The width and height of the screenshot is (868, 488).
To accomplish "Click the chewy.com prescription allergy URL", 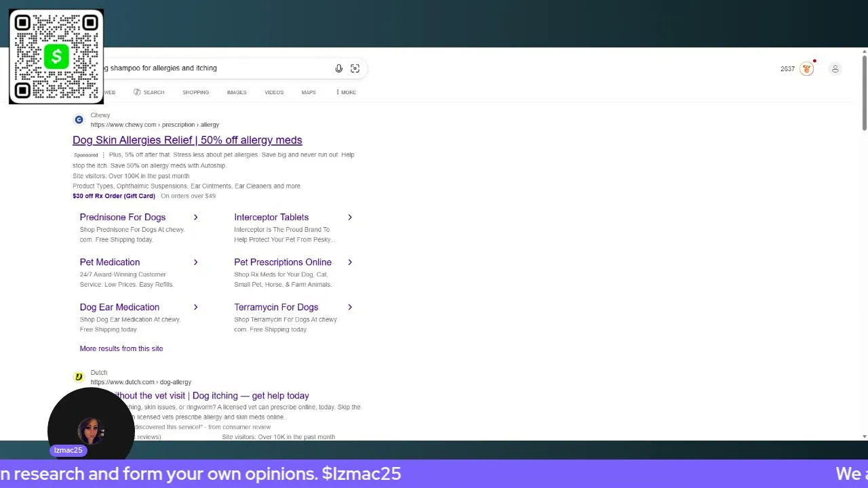I will [x=155, y=125].
